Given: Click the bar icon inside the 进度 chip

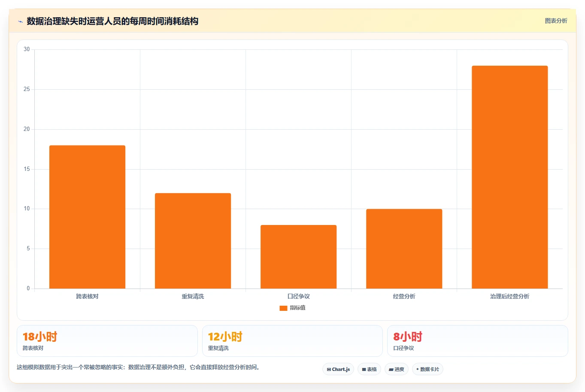Looking at the screenshot, I should click(391, 369).
